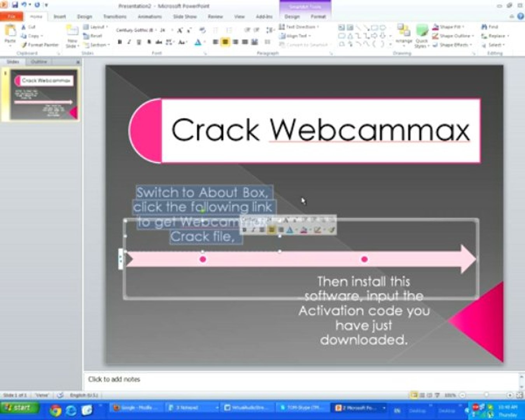Open the Century Gothic font name combo box
This screenshot has width=525, height=420.
(x=136, y=30)
